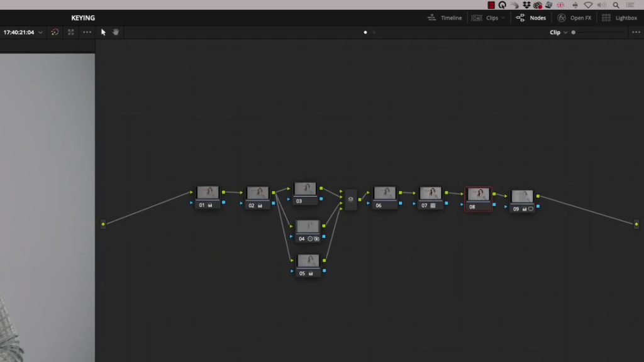Click the node graph source input dot
The height and width of the screenshot is (362, 644).
point(103,224)
